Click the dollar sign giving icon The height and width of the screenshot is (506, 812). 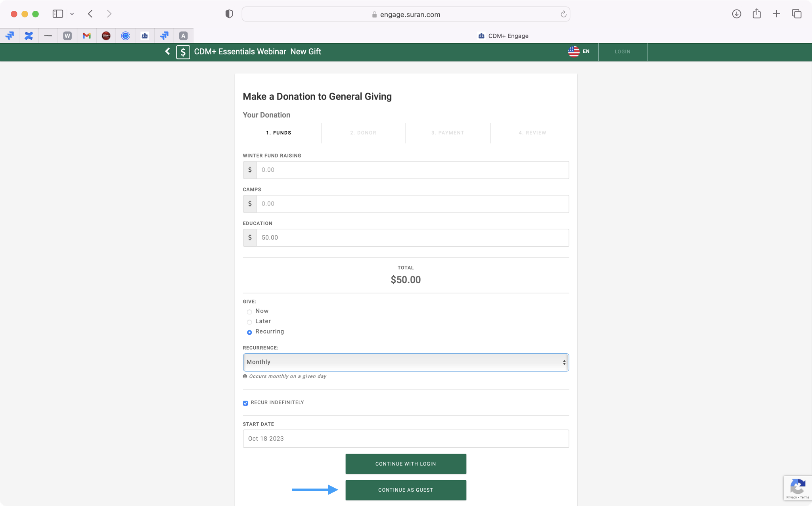[183, 52]
